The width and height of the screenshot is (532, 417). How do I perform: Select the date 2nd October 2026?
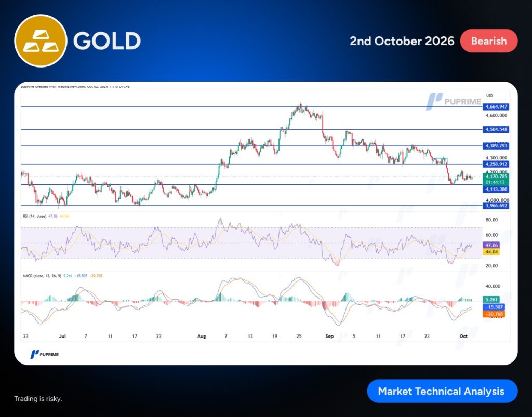(402, 41)
